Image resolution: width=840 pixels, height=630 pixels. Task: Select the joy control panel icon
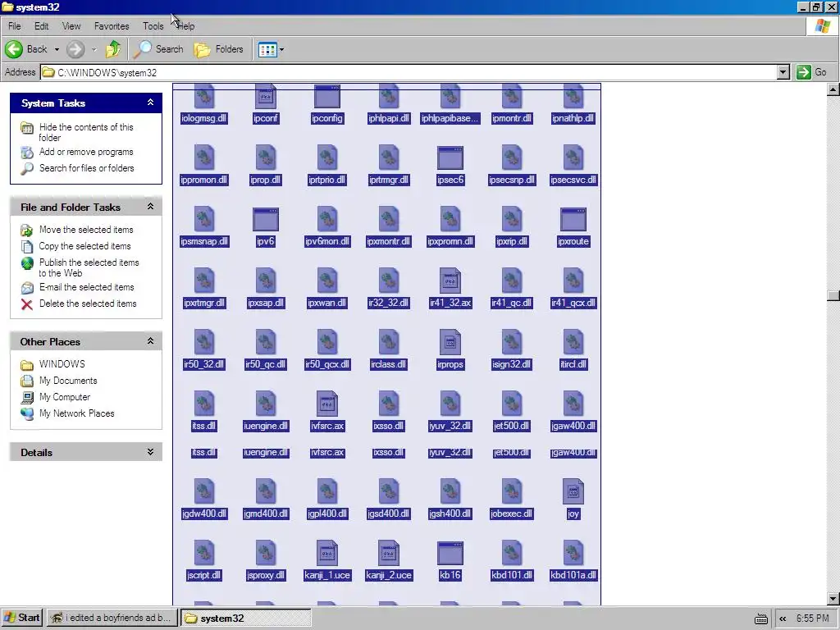(x=573, y=492)
